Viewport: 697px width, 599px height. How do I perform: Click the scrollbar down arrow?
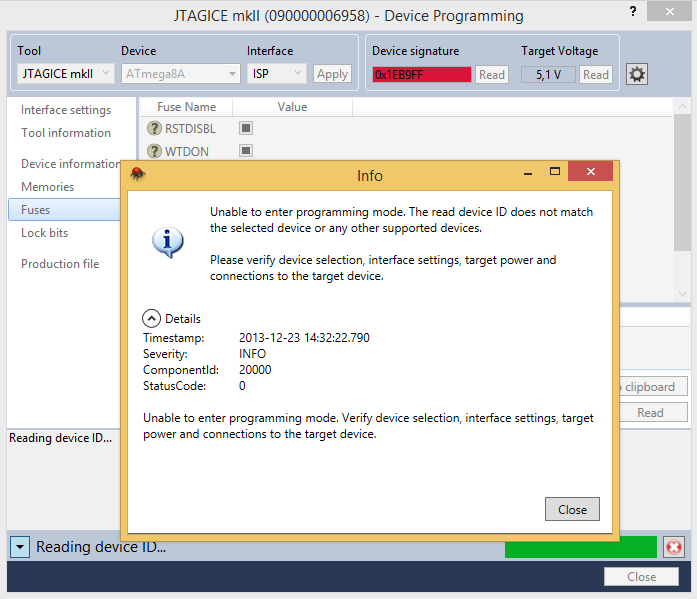[x=682, y=294]
